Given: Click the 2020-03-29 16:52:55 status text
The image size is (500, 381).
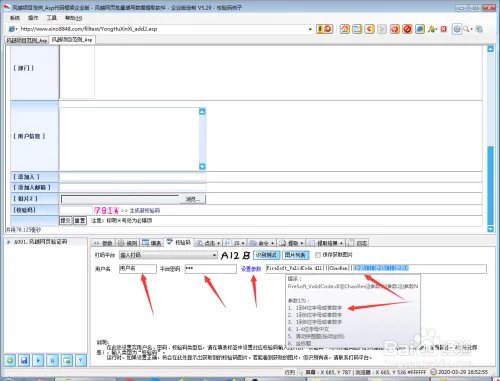Looking at the screenshot, I should (463, 372).
